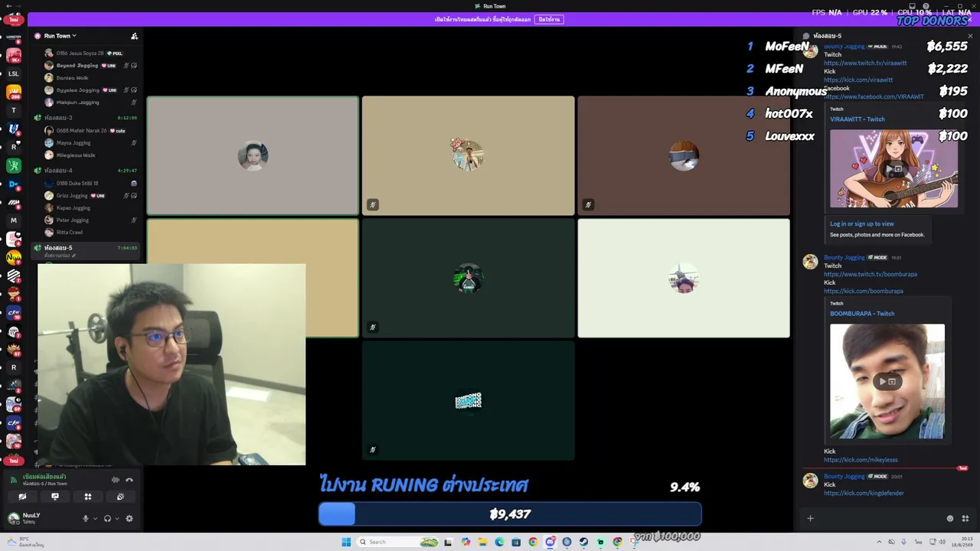Select top-left gray participant video tile
This screenshot has width=980, height=551.
point(253,155)
